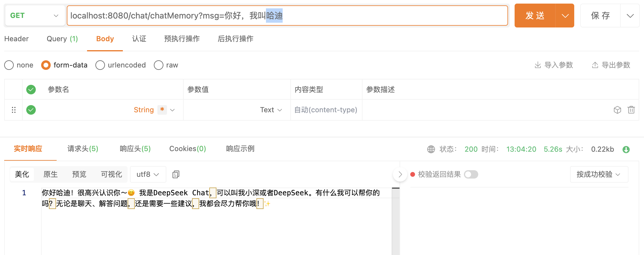Viewport: 644px width, 255px height.
Task: Click the drag handle of the parameter row
Action: [x=14, y=110]
